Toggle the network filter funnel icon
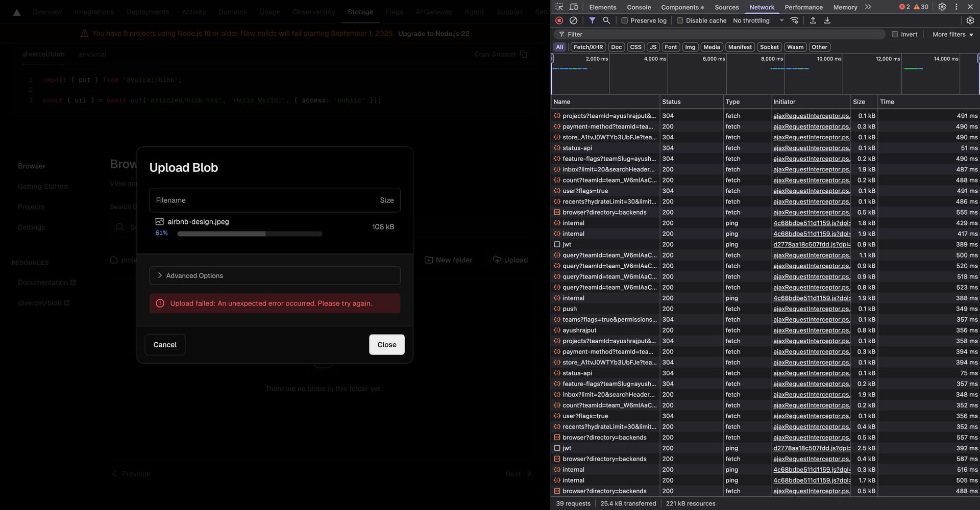 tap(592, 20)
